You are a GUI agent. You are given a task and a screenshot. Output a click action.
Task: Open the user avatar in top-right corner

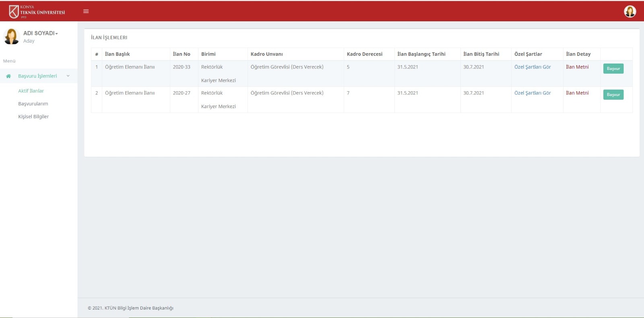click(x=630, y=12)
